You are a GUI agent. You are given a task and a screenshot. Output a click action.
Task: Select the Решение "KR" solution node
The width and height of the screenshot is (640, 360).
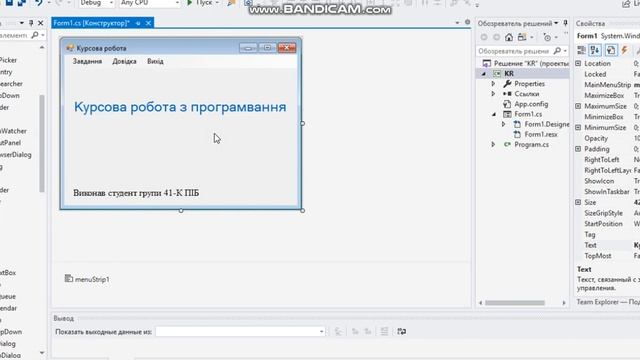click(525, 64)
